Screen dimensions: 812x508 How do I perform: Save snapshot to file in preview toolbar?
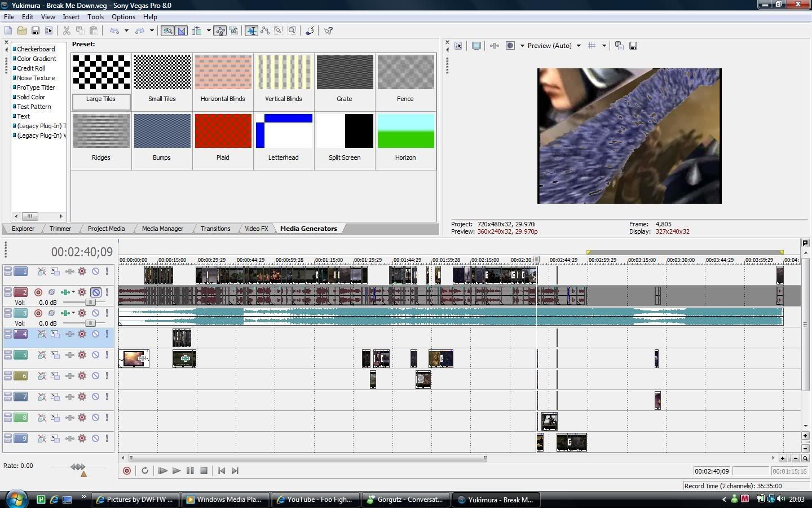click(633, 46)
